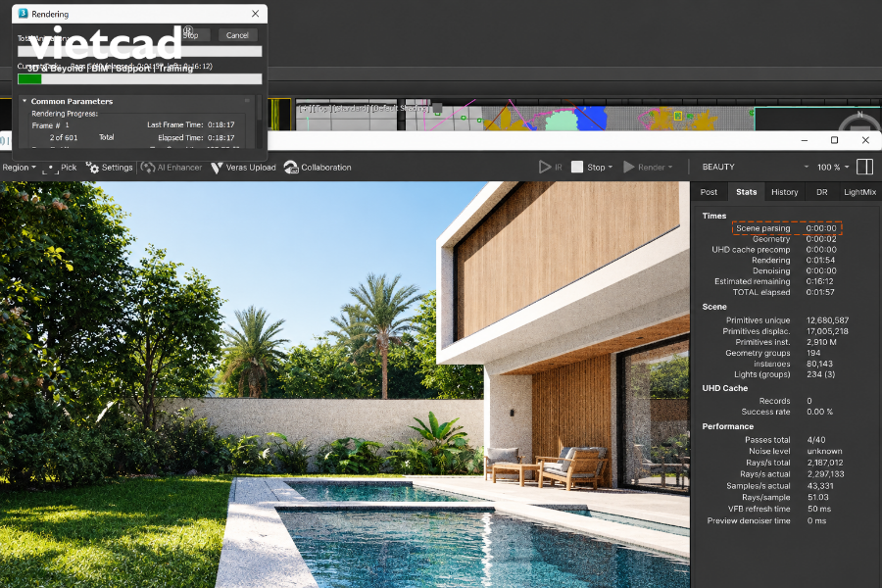The height and width of the screenshot is (588, 882).
Task: Open the LightMix tab
Action: [859, 192]
